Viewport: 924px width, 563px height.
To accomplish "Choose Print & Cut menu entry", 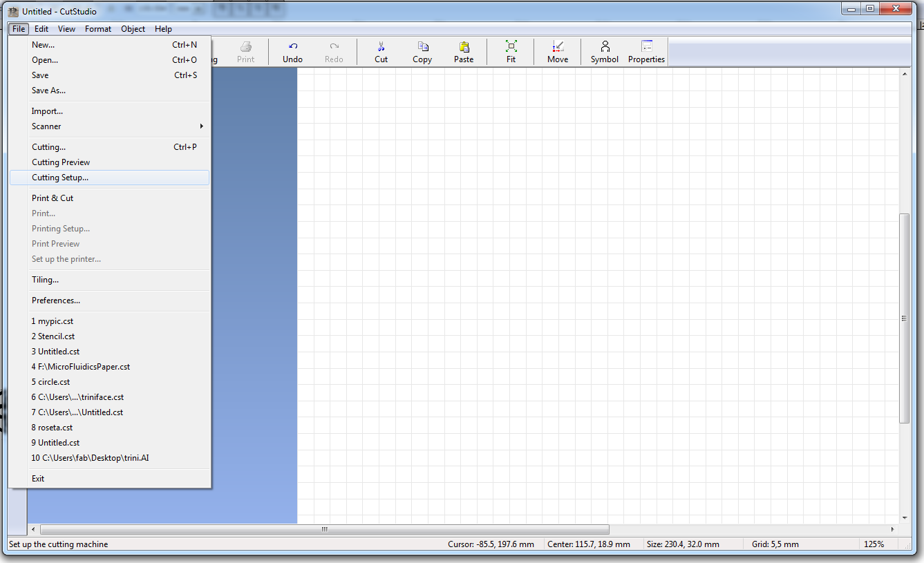I will 109,198.
